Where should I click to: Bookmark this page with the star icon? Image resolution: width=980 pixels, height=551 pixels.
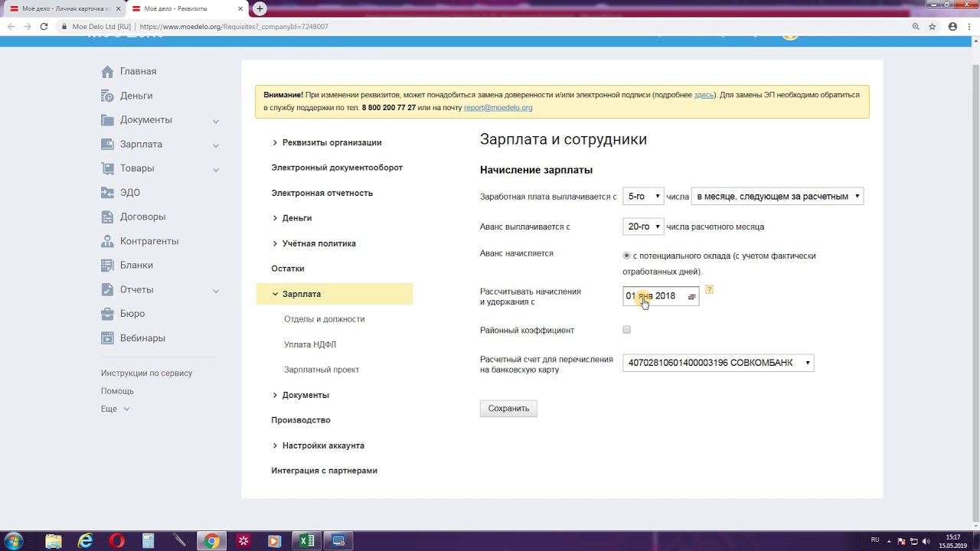coord(933,26)
